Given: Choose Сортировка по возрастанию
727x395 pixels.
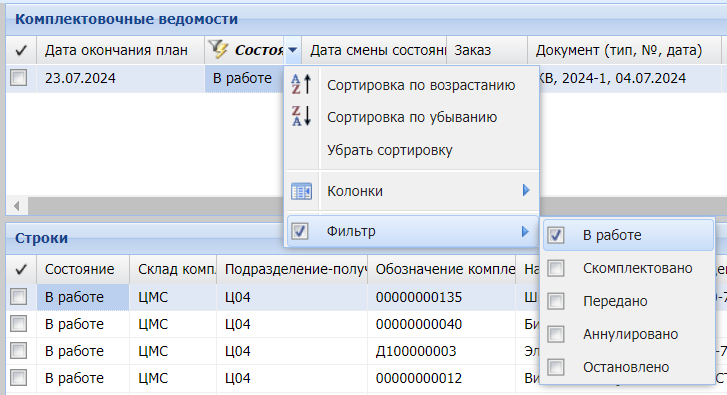Looking at the screenshot, I should (x=421, y=85).
